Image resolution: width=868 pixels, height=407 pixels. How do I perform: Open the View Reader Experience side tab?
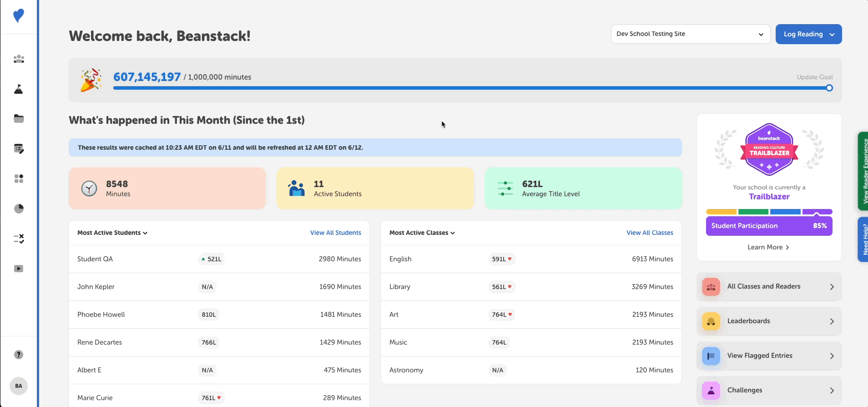pos(863,171)
